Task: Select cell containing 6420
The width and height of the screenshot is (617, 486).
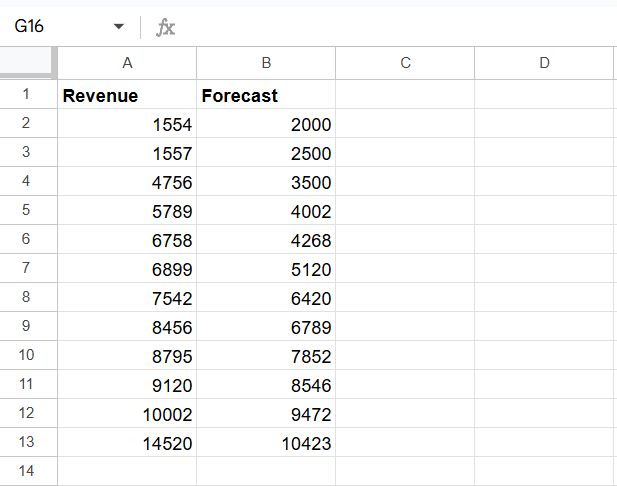Action: click(x=266, y=297)
